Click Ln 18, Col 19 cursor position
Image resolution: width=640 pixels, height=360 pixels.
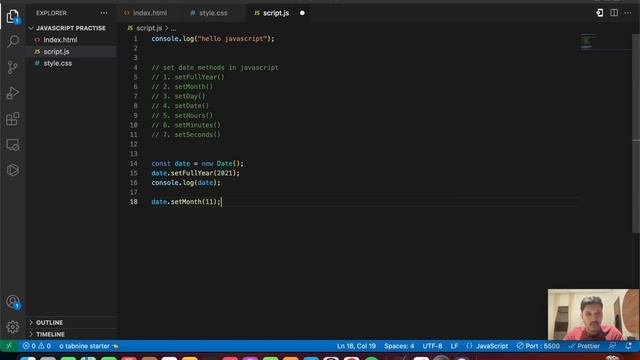(x=356, y=346)
